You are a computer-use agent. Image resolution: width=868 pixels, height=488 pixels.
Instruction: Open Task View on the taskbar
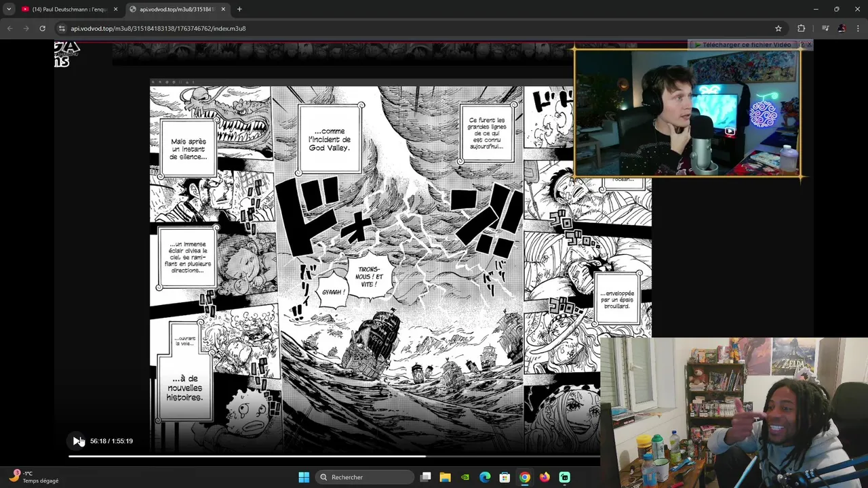coord(426,477)
